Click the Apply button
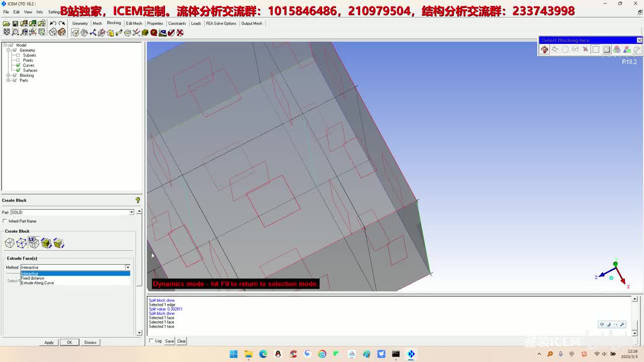The height and width of the screenshot is (362, 644). click(x=49, y=342)
